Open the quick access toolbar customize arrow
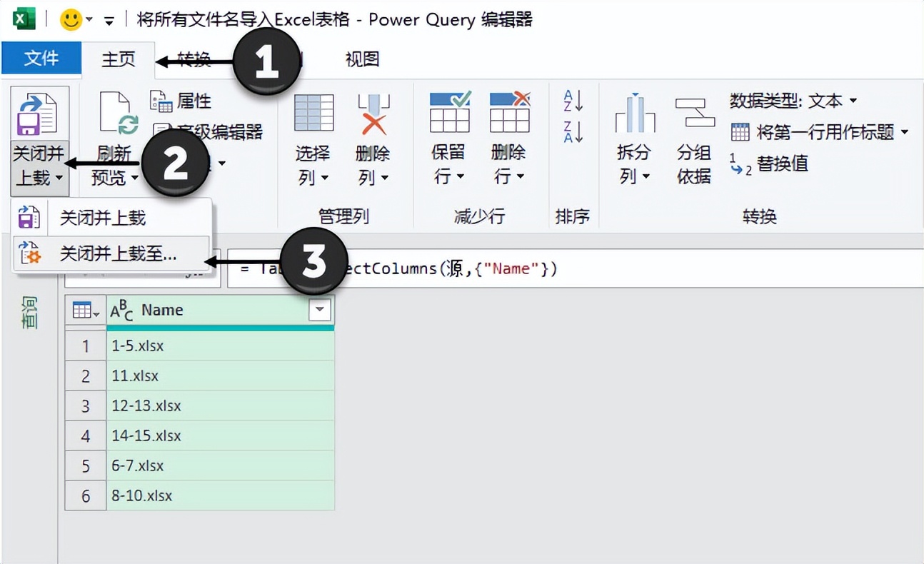The width and height of the screenshot is (924, 564). pos(109,20)
